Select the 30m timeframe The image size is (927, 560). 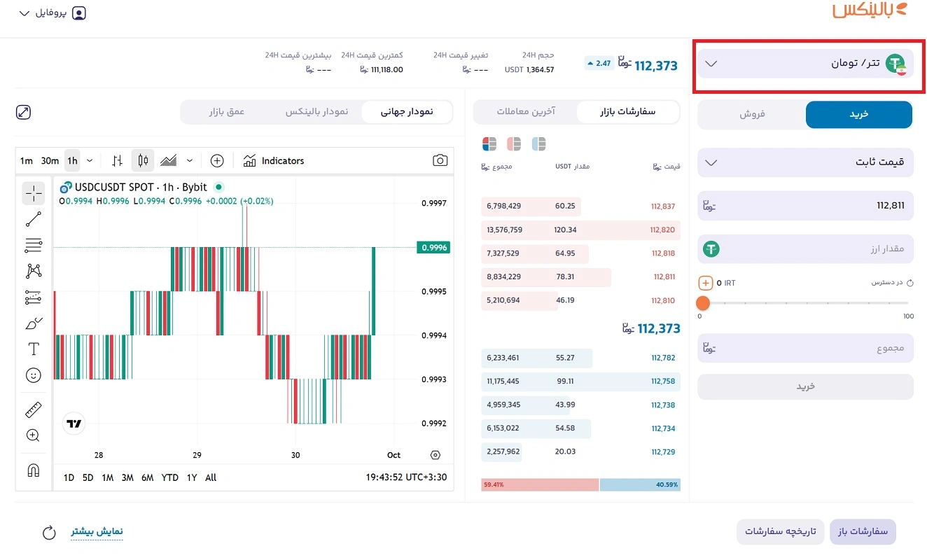(x=50, y=161)
